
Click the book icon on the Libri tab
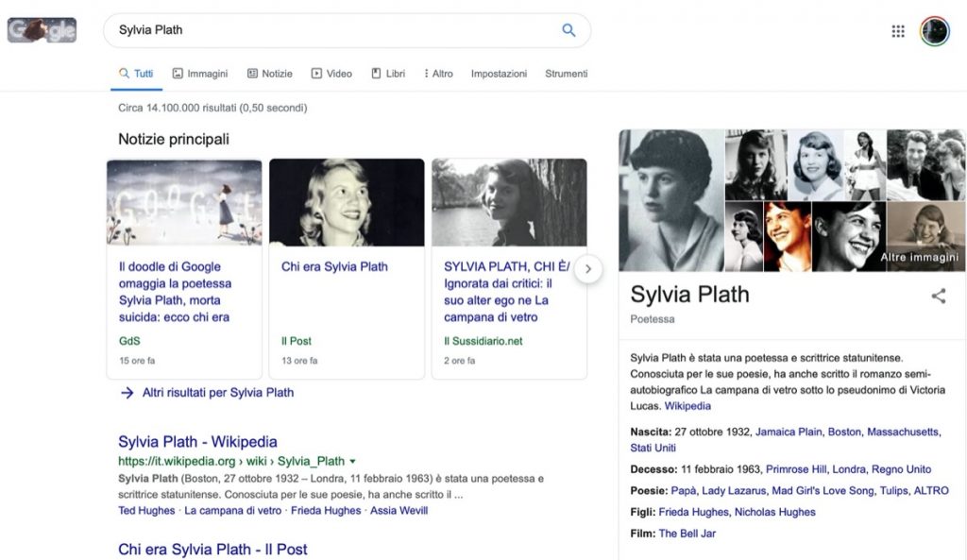374,73
